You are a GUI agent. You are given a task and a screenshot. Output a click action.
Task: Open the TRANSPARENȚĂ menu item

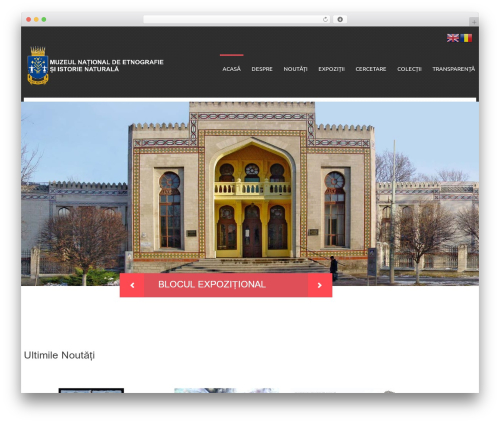click(x=454, y=69)
